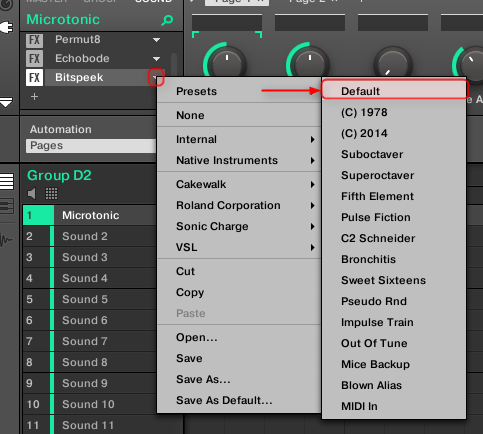Select Sound 10 in the list

(x=89, y=404)
